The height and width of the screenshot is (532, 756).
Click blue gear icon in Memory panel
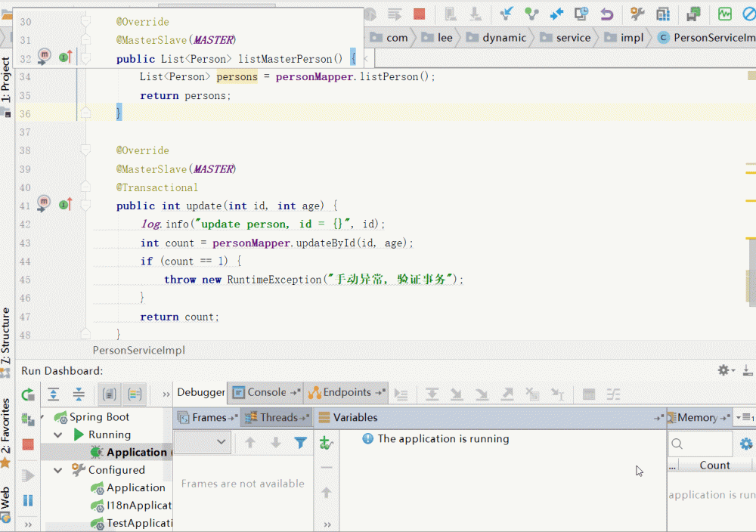pos(746,444)
